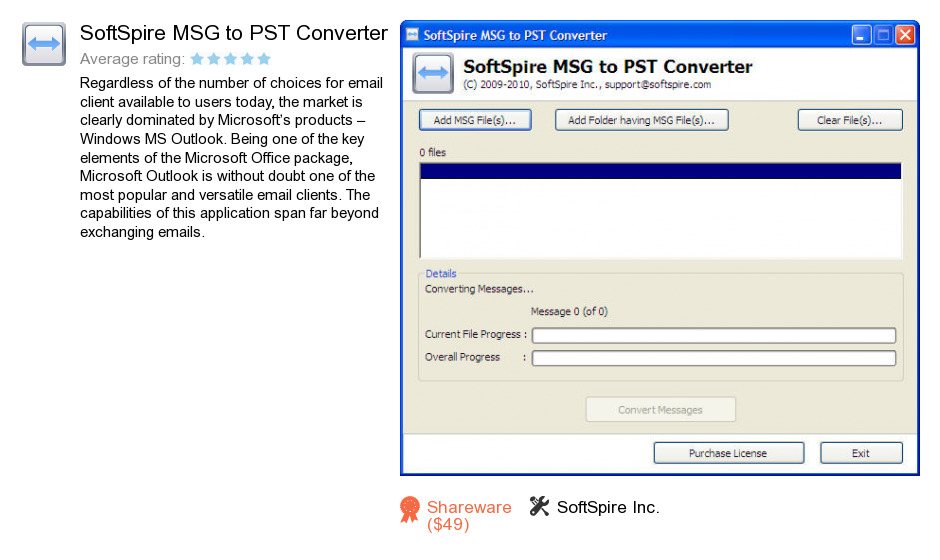Click the orange Shareware ribbon badge icon
Viewport: 940px width, 560px height.
[410, 510]
